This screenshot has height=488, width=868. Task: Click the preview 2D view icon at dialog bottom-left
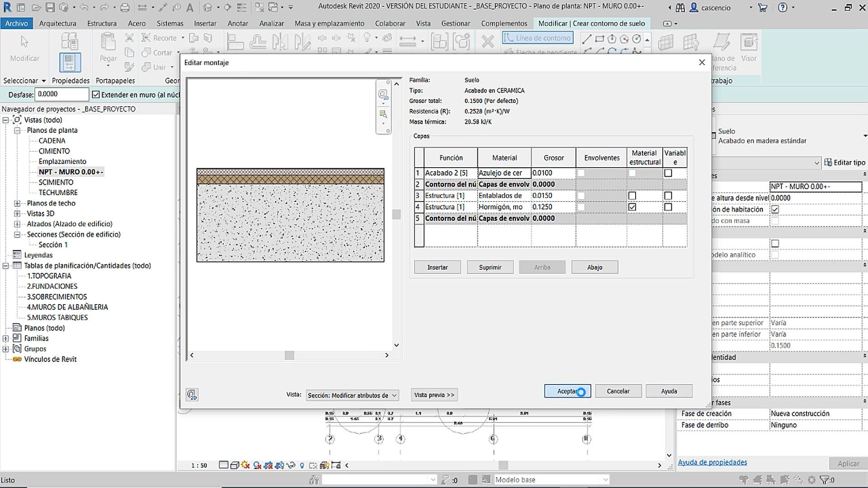pyautogui.click(x=192, y=394)
